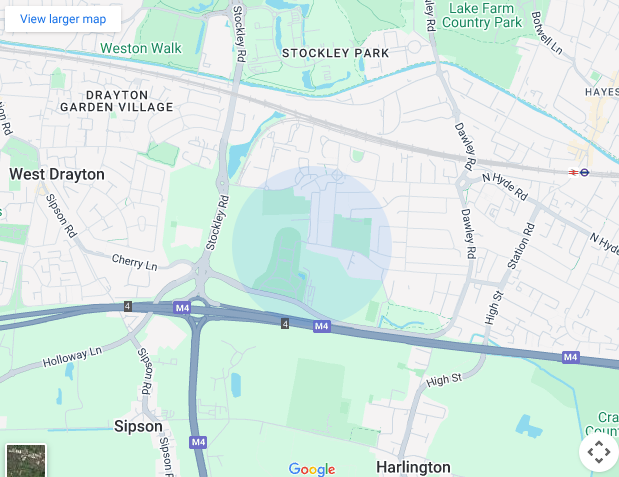Click the London Underground roundel icon
This screenshot has width=619, height=477.
[585, 172]
